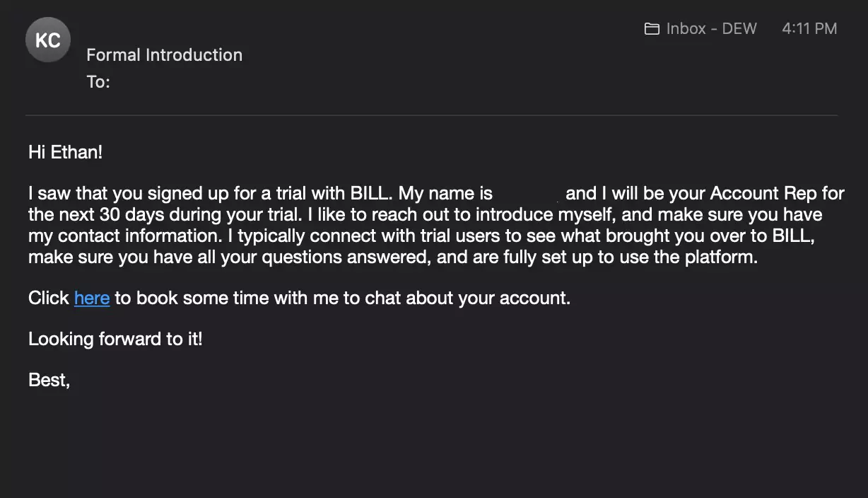868x498 pixels.
Task: Click the 4:11 PM timestamp
Action: tap(809, 29)
